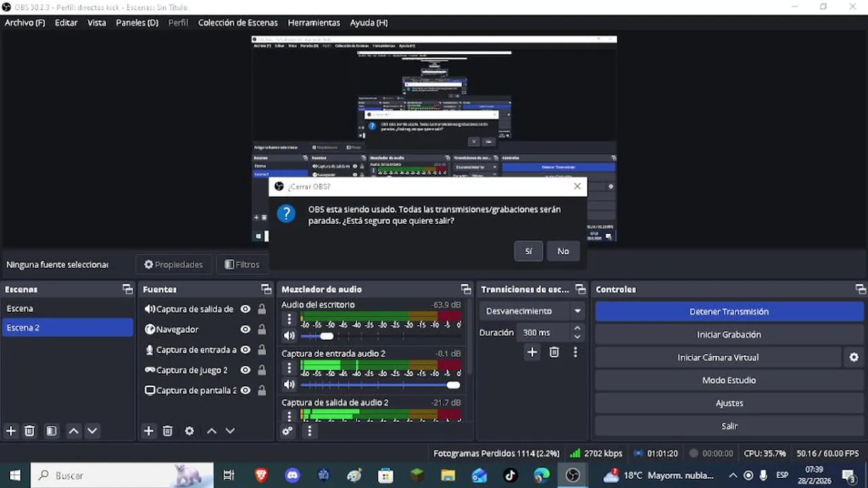The image size is (868, 488).
Task: Open transition properties three-dots menu
Action: (x=575, y=352)
